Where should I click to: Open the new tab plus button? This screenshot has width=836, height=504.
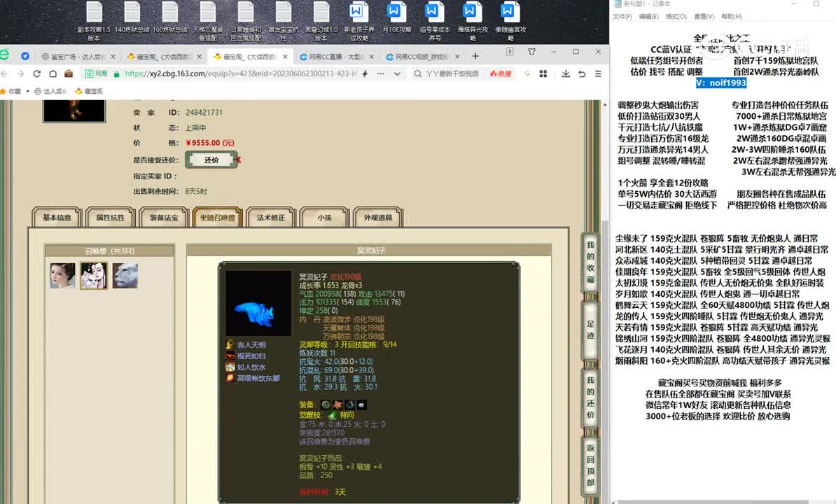[x=475, y=56]
